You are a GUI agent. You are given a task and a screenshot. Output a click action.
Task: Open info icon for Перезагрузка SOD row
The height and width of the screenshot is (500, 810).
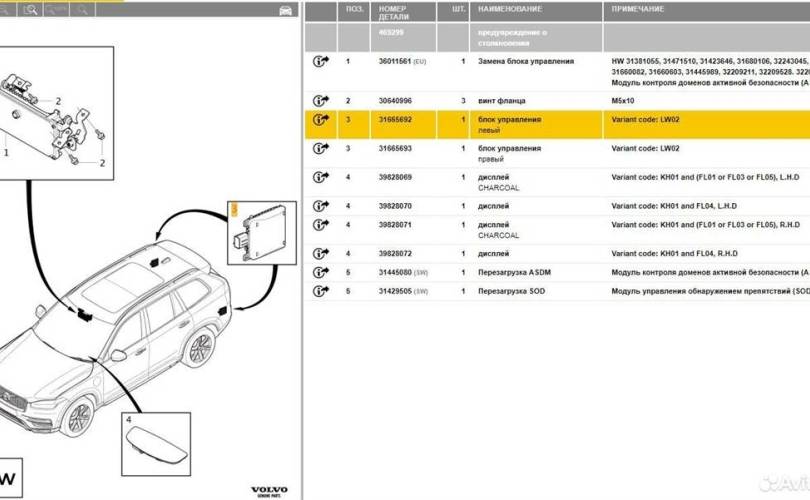(321, 291)
